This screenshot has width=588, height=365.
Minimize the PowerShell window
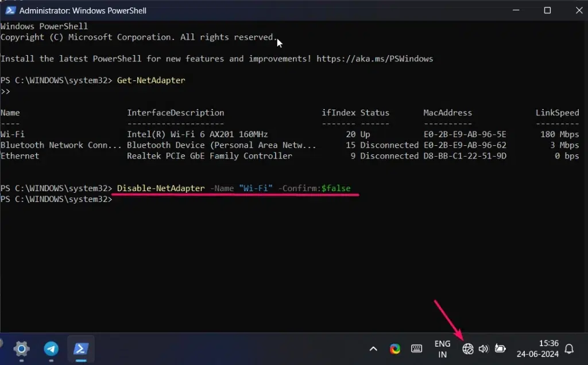pos(516,10)
